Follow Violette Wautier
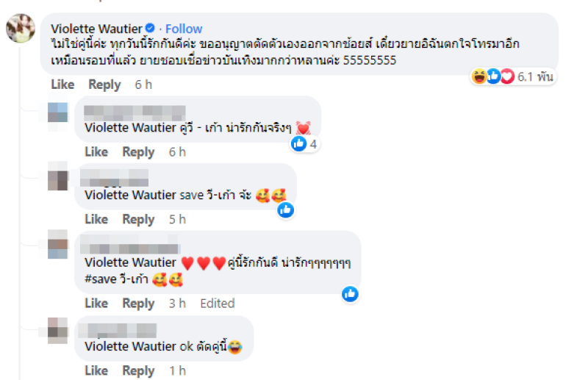The height and width of the screenshot is (380, 588). [x=184, y=29]
